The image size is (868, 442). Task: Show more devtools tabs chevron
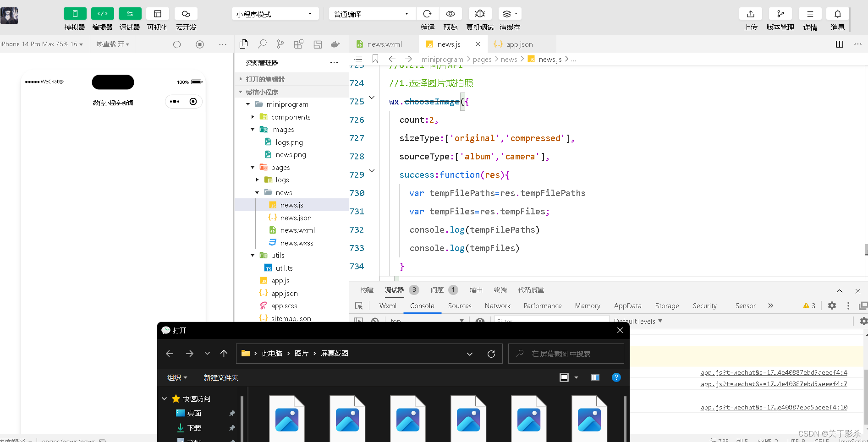click(x=771, y=306)
